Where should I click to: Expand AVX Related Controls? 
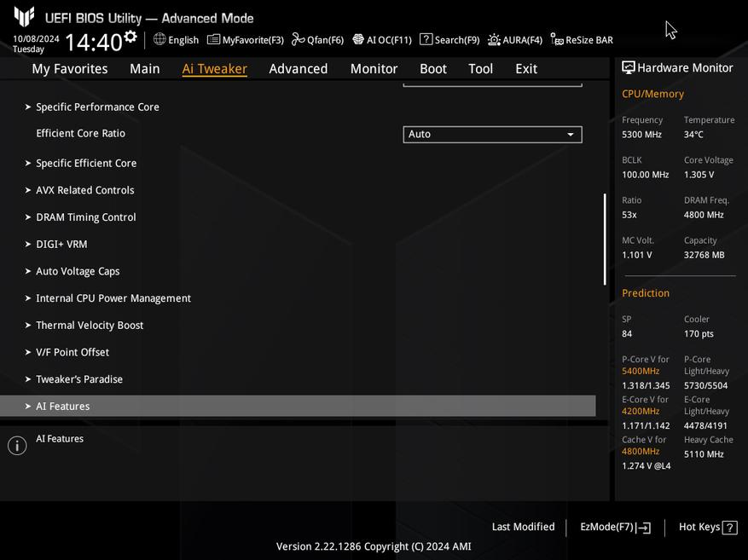(x=85, y=190)
